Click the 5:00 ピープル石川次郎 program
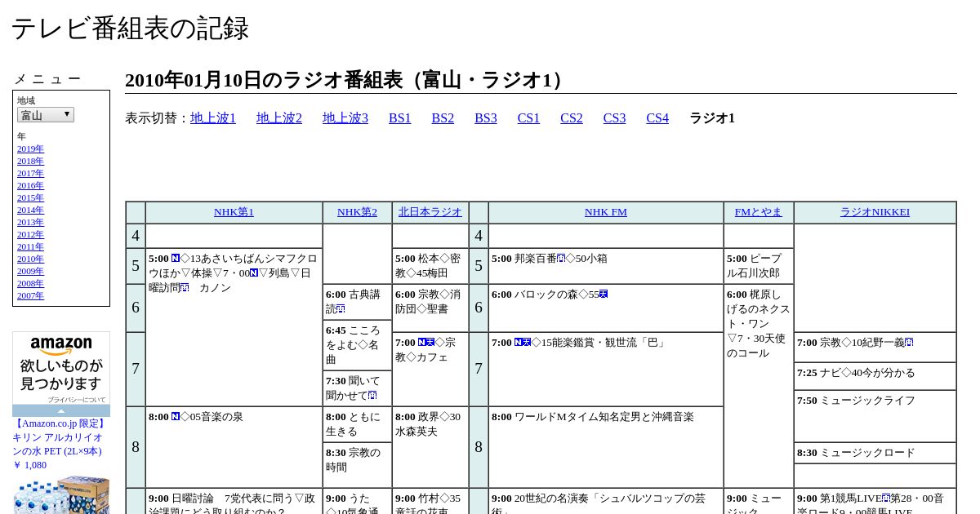Image resolution: width=980 pixels, height=514 pixels. point(758,266)
